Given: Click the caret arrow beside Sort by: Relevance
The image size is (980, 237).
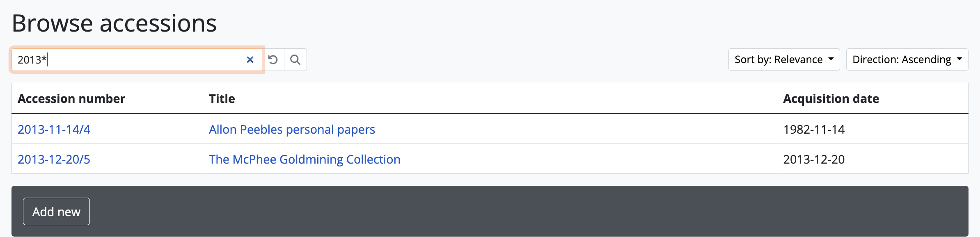Looking at the screenshot, I should [831, 59].
